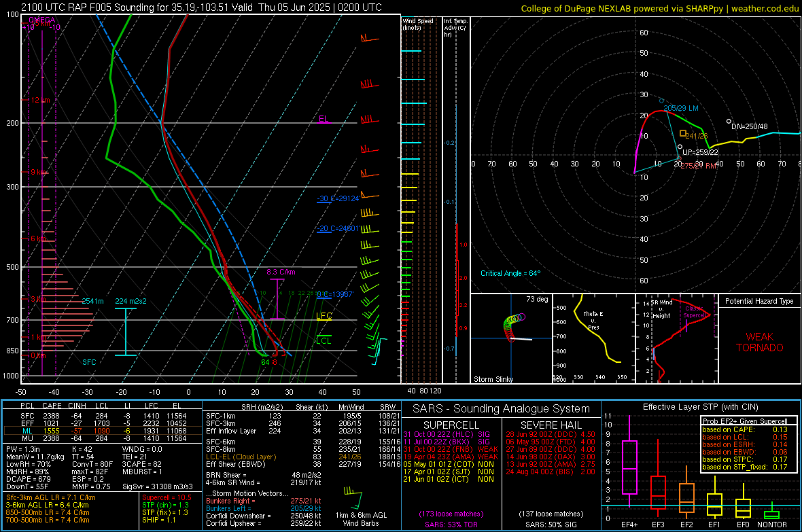Click PW = 1.3in value

[24, 450]
